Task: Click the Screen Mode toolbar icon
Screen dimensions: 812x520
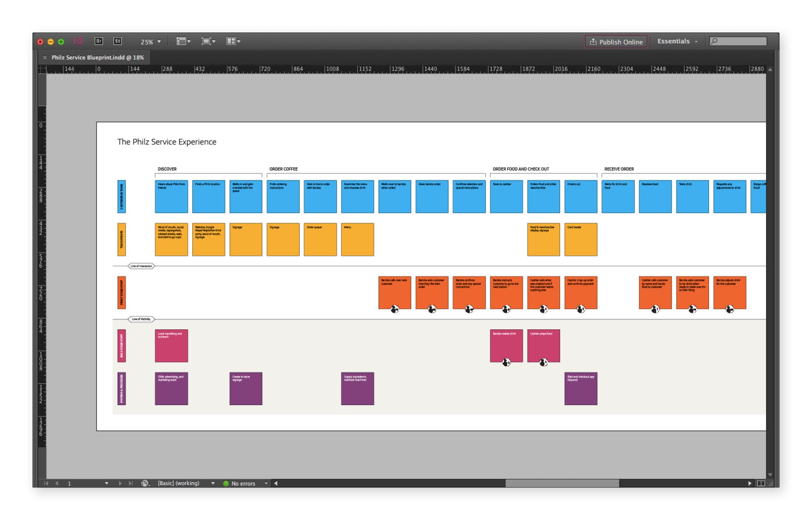Action: (x=206, y=41)
